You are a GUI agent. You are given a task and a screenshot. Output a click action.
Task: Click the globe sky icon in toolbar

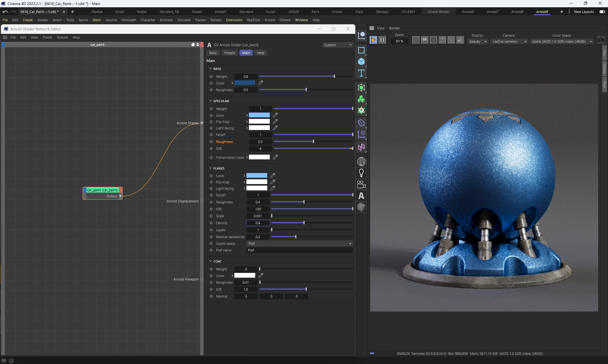361,162
